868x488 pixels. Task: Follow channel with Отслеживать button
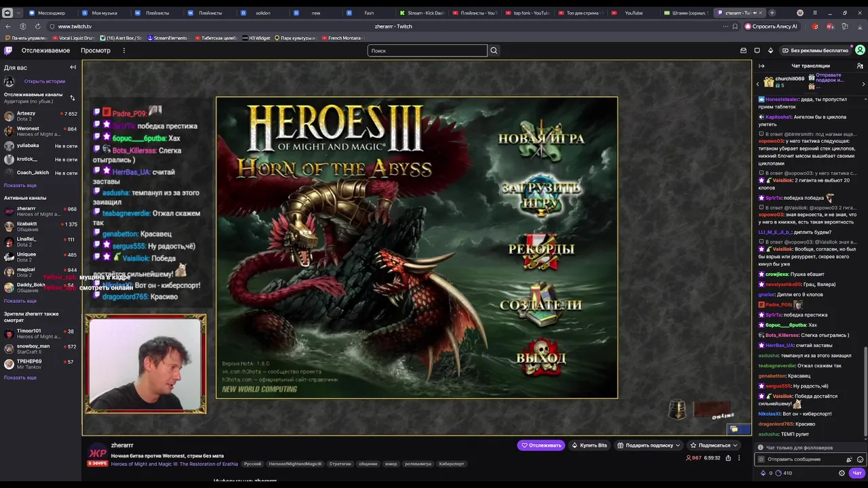(541, 445)
